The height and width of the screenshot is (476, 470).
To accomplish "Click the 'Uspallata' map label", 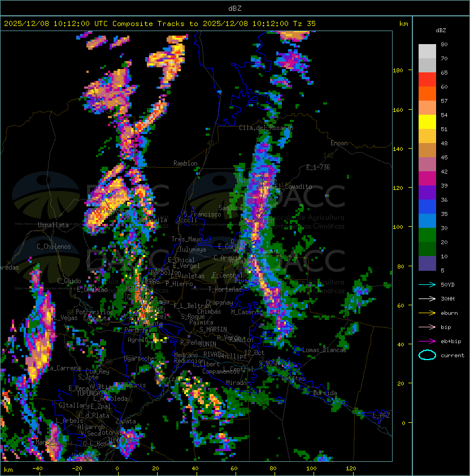I will pyautogui.click(x=53, y=225).
